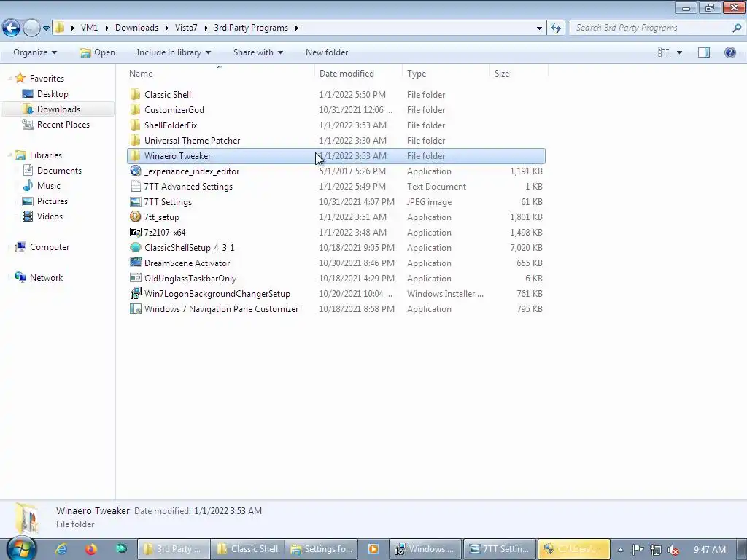Expand the arrow after 3rd Party Programs breadcrumb

pyautogui.click(x=296, y=28)
